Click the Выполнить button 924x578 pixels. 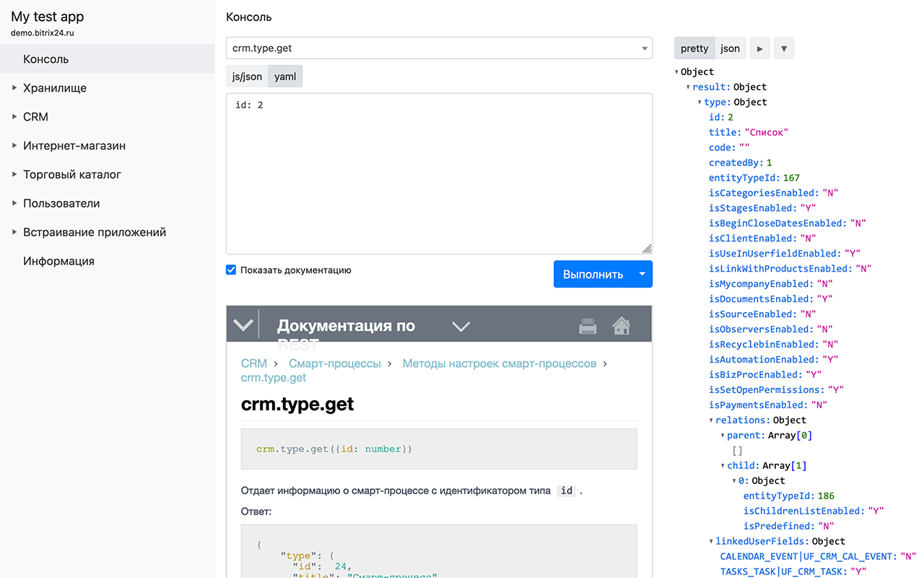pyautogui.click(x=593, y=274)
